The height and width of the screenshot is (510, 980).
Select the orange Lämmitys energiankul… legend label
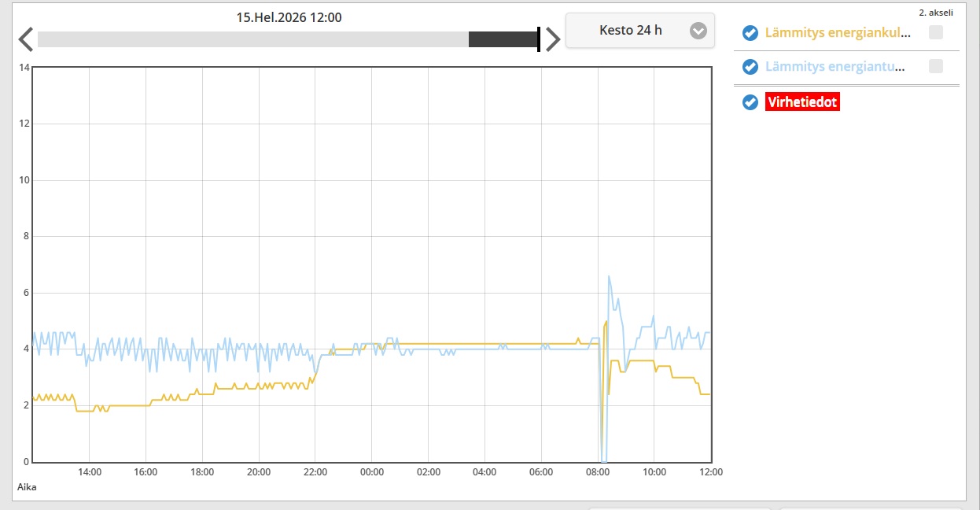tap(838, 33)
